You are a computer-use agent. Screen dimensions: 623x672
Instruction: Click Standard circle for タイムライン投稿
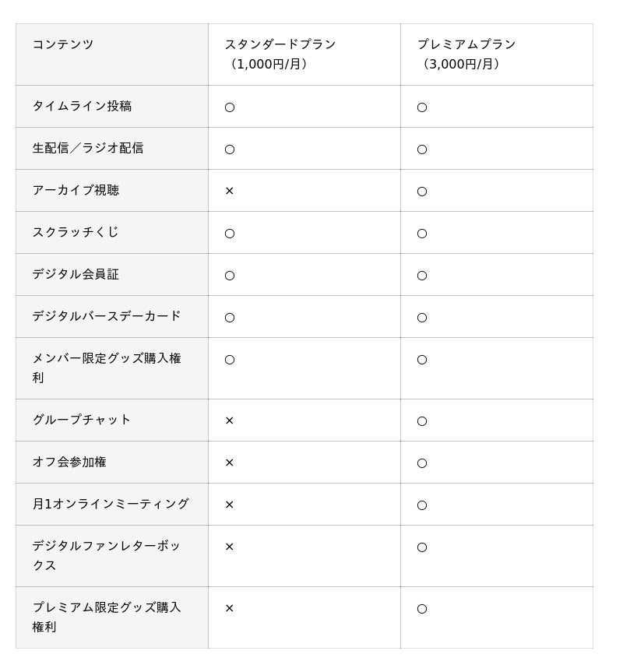click(x=230, y=107)
